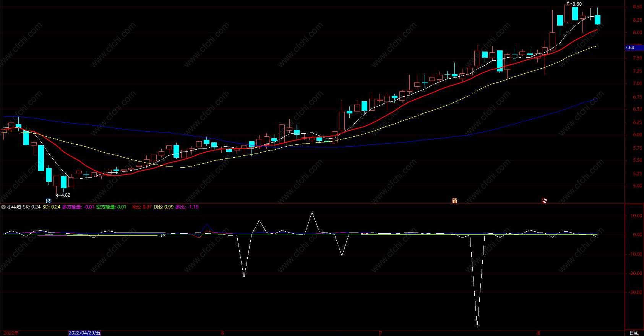644x336 pixels.
Task: Select the 小牛短 indicator name
Action: click(14, 207)
